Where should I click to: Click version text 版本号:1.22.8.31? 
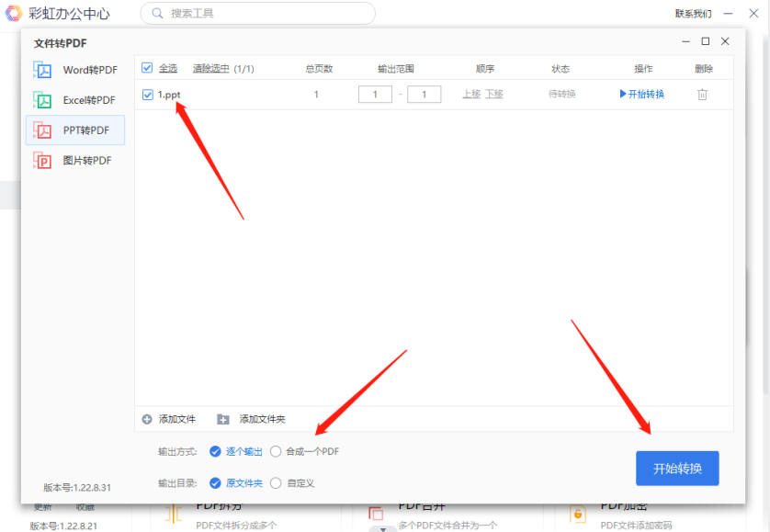[77, 487]
